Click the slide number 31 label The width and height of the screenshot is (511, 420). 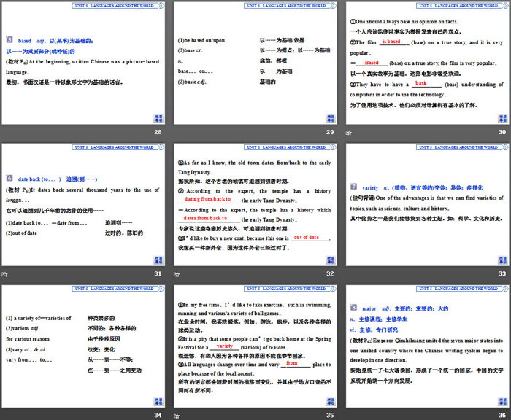tap(158, 273)
